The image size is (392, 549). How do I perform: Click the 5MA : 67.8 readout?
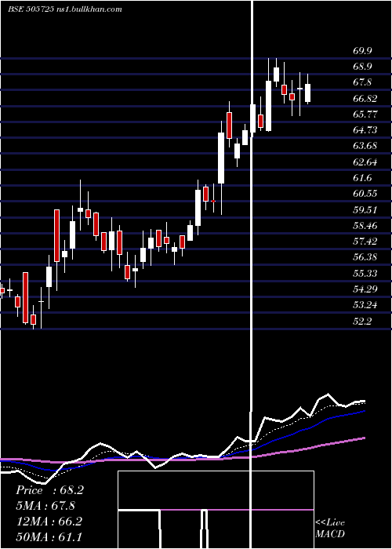45,506
